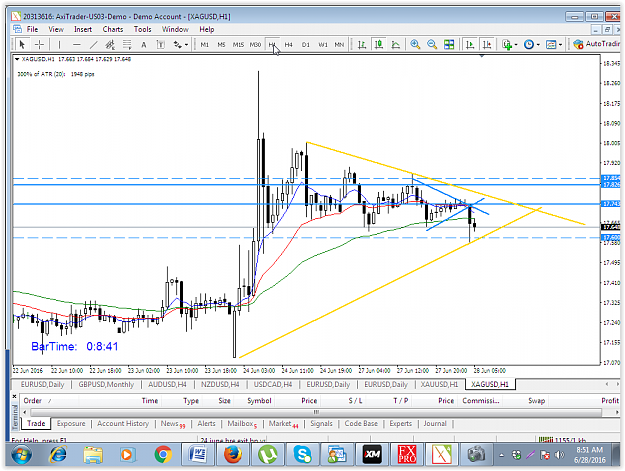Switch to GBPUSD,Monthly chart tab
Screen dimensions: 625x471
[x=106, y=384]
